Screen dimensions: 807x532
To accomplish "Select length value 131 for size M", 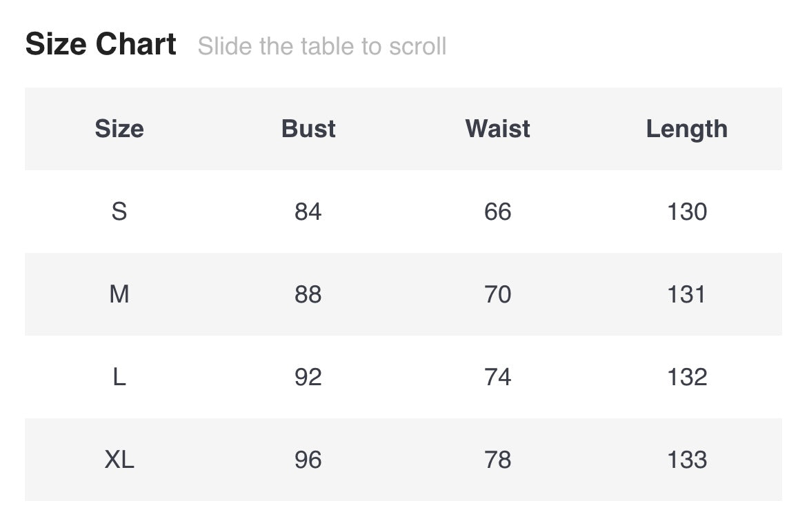I will tap(687, 294).
